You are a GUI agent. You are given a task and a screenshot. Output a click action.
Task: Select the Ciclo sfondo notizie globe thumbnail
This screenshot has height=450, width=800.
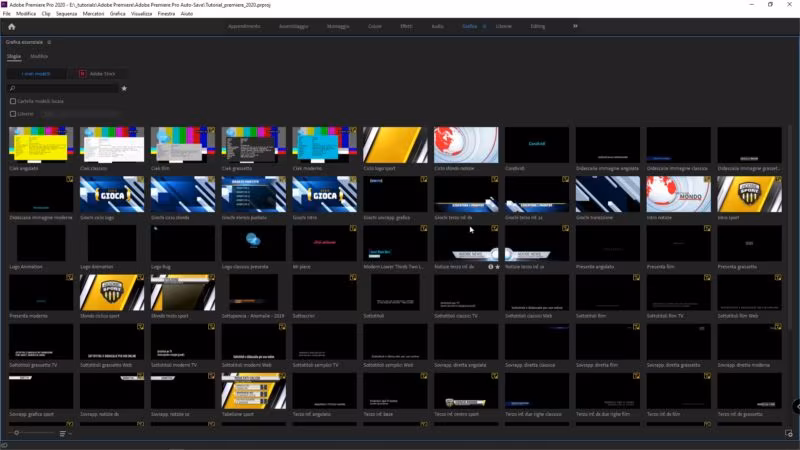(466, 145)
